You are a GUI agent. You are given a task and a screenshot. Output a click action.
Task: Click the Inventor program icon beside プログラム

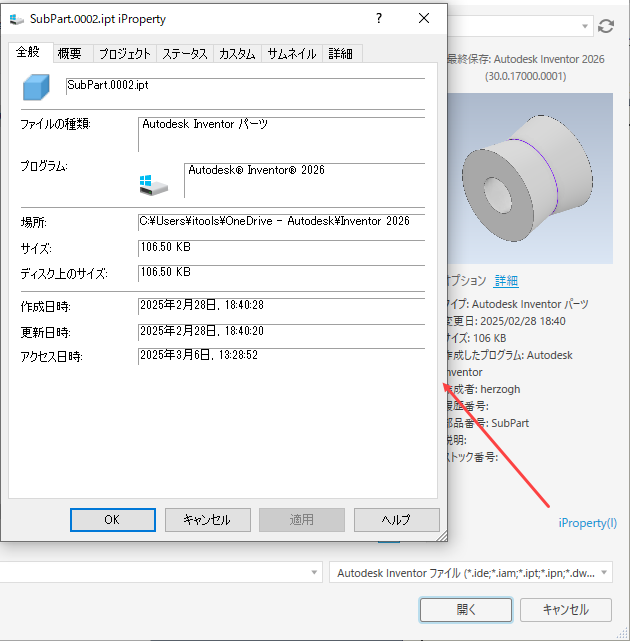point(153,185)
